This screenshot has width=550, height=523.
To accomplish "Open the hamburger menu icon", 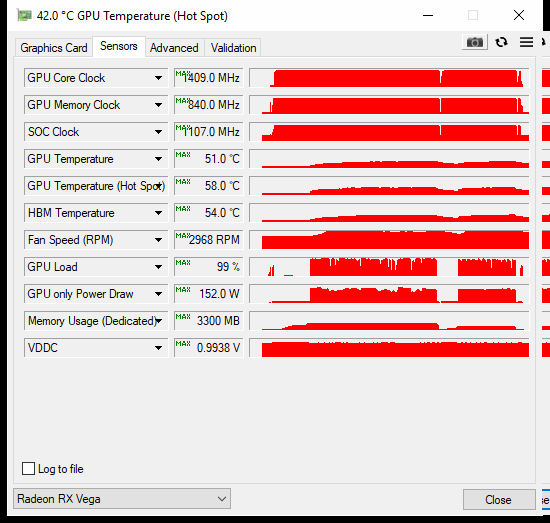I will [526, 42].
